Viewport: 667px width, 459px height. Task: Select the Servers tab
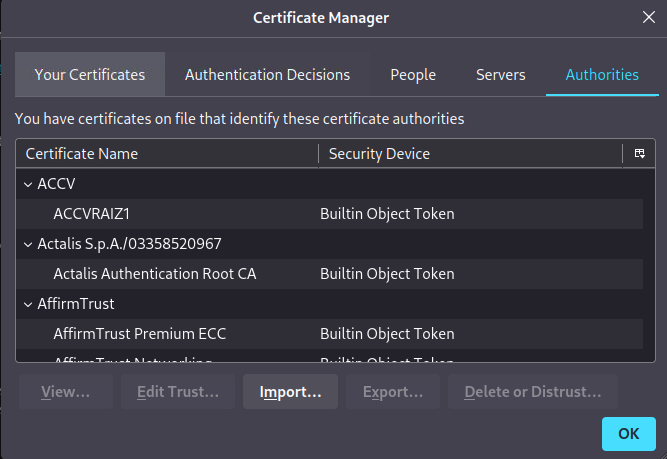coord(500,75)
